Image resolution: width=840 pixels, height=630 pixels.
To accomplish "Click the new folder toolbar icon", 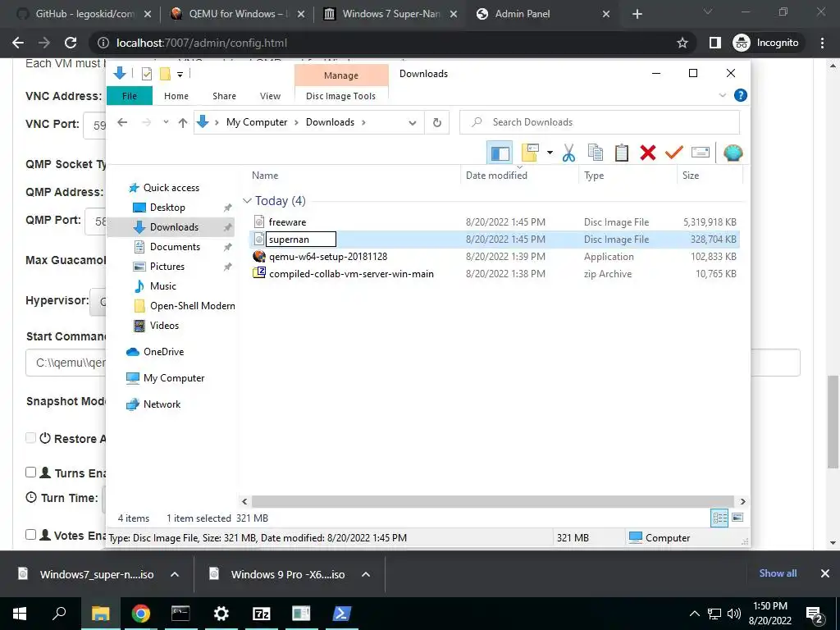I will click(x=530, y=153).
